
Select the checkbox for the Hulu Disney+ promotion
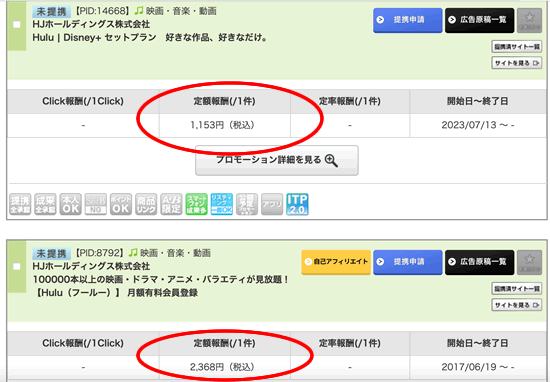pos(16,25)
